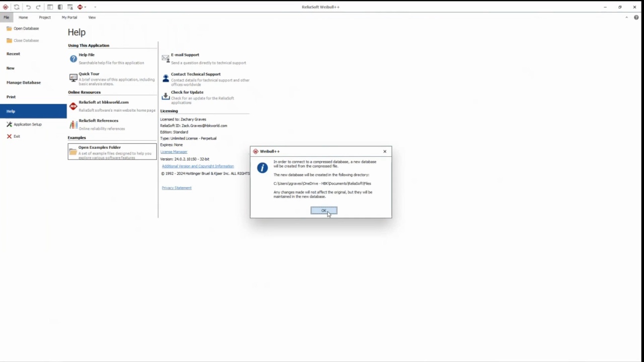This screenshot has width=644, height=362.
Task: Click the Redo arrow in the toolbar
Action: pyautogui.click(x=38, y=7)
